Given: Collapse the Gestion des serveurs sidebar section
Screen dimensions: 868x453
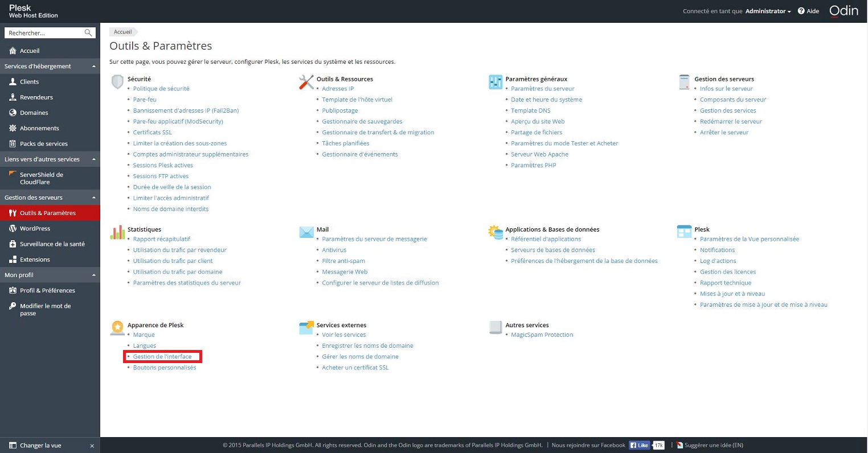Looking at the screenshot, I should click(94, 197).
